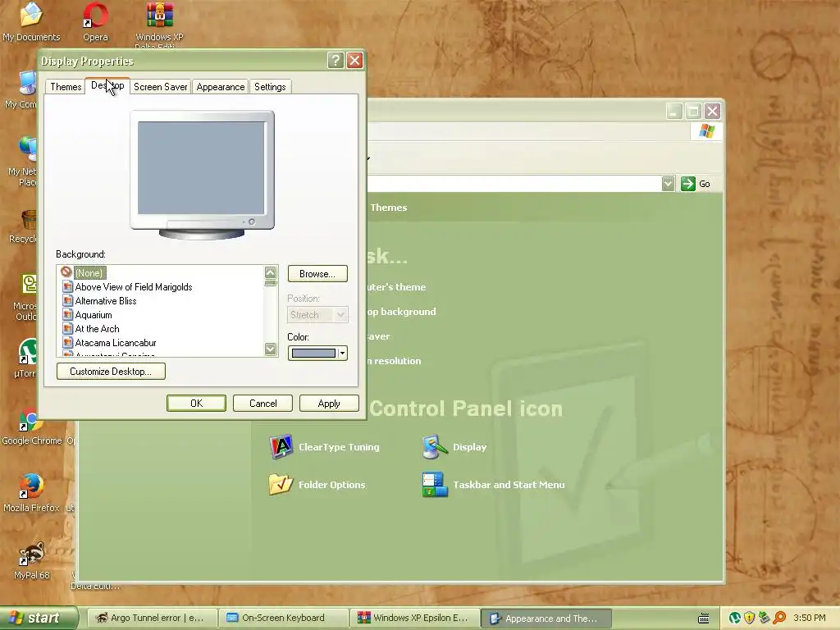Click the keyboard icon on the taskbar
Image resolution: width=840 pixels, height=630 pixels.
tap(703, 619)
